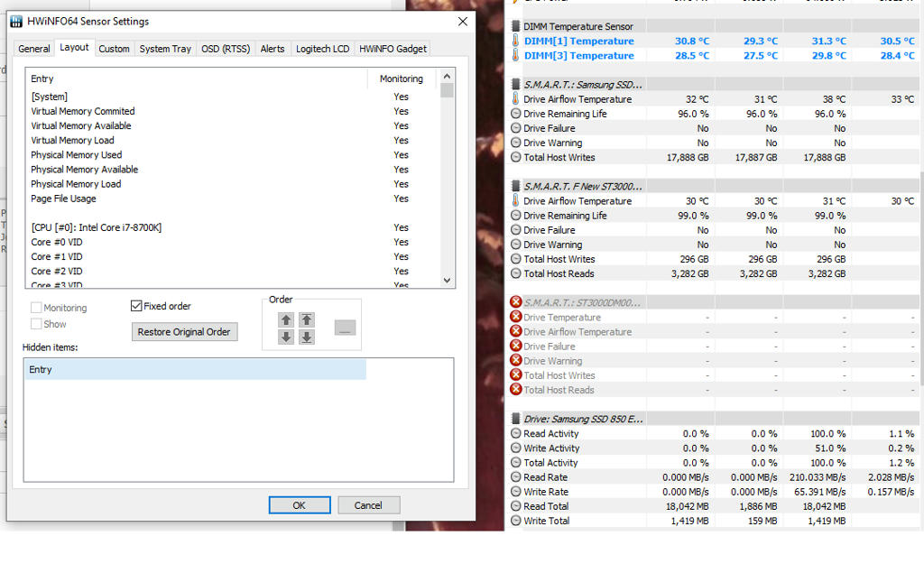Open the Custom tab
This screenshot has height=573, width=924.
(x=114, y=49)
